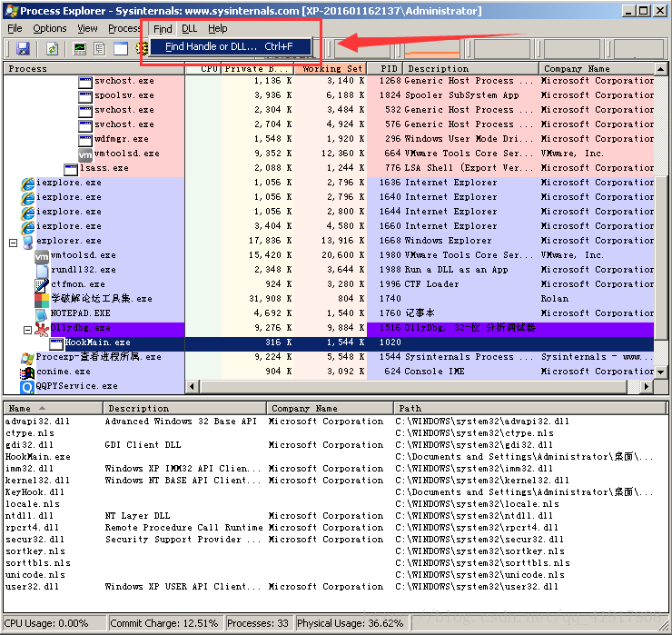This screenshot has width=672, height=635.
Task: Toggle the lower pane toolbar icon
Action: point(121,48)
